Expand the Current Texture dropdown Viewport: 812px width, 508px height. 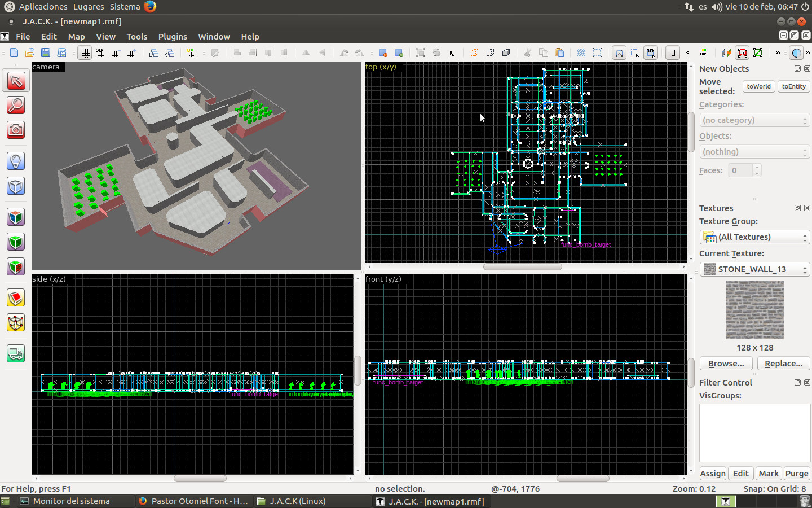click(x=754, y=269)
